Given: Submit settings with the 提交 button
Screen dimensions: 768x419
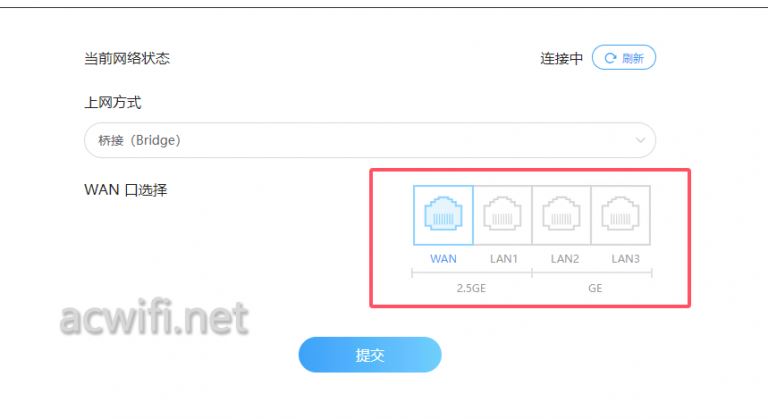Looking at the screenshot, I should click(370, 355).
